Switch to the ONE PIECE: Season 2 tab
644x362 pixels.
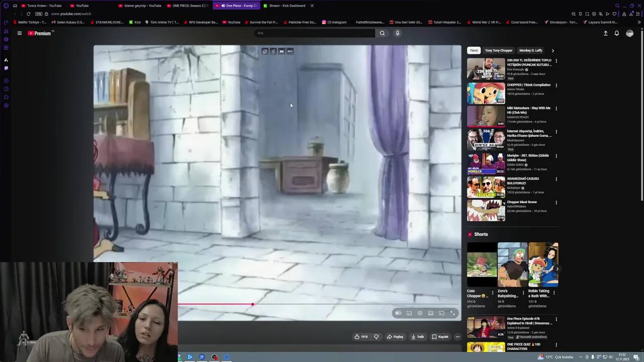[188, 6]
